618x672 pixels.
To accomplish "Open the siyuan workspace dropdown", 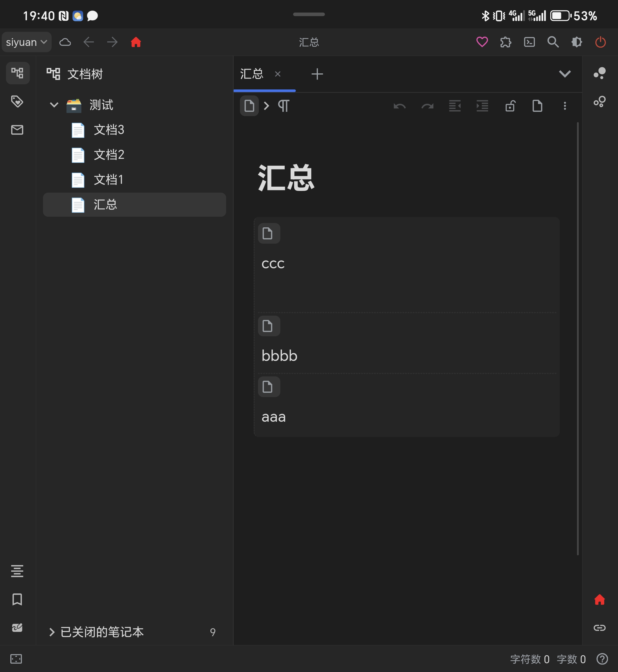I will 26,42.
